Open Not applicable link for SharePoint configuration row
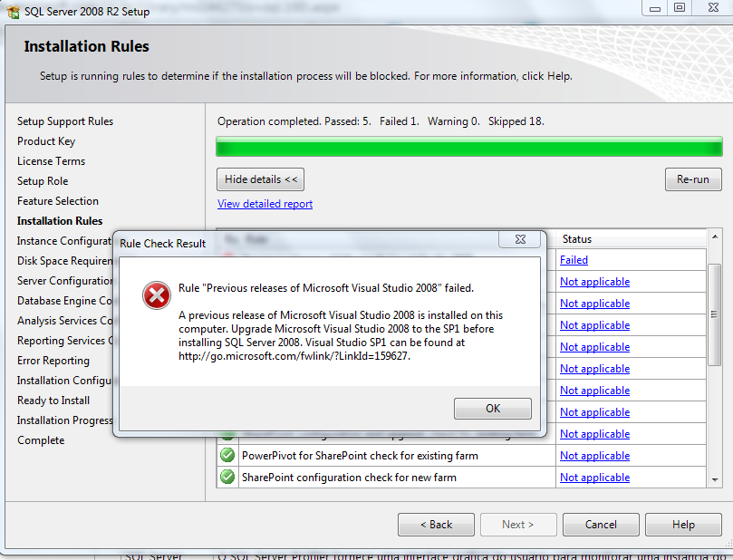733x560 pixels. click(x=594, y=478)
